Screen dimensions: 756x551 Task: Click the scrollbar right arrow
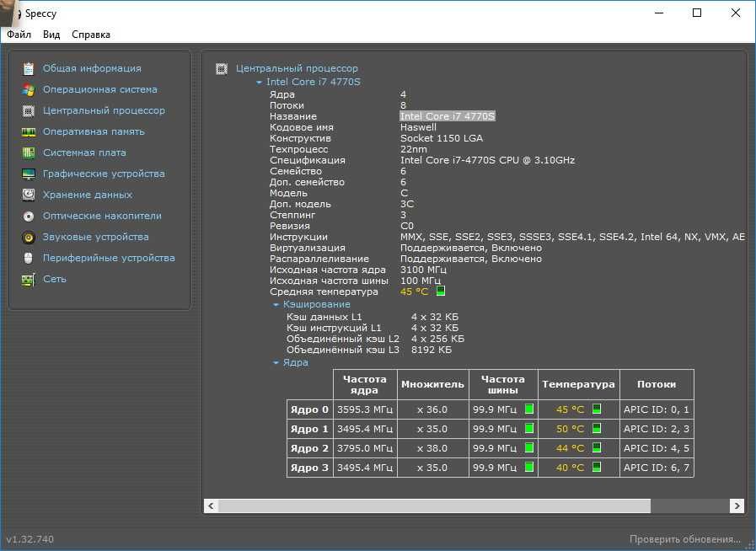coord(737,506)
